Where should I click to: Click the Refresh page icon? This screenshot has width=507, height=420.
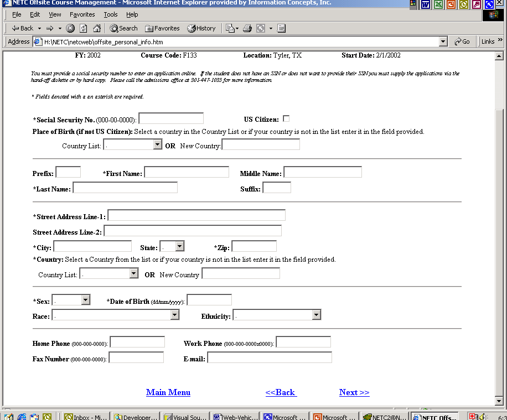pyautogui.click(x=84, y=28)
